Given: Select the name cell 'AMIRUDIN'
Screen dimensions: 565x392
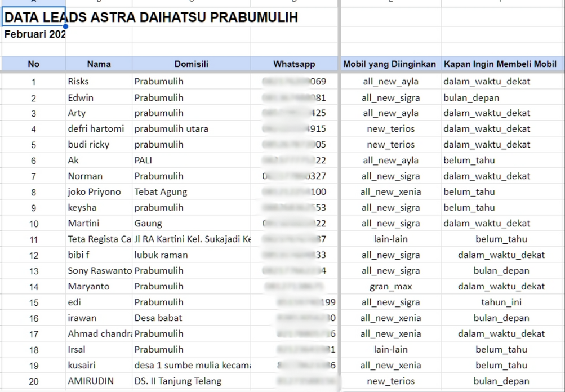Looking at the screenshot, I should coord(99,381).
